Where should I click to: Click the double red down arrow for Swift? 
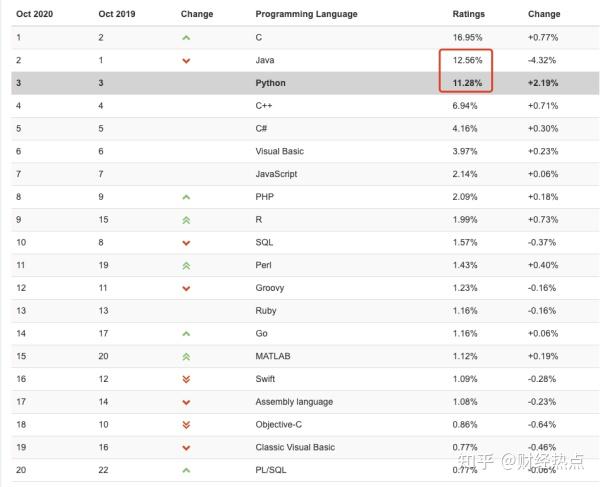(x=186, y=379)
